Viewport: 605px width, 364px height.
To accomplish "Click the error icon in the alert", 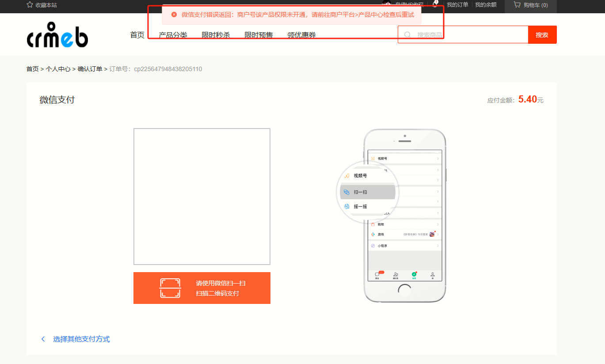I will [174, 15].
